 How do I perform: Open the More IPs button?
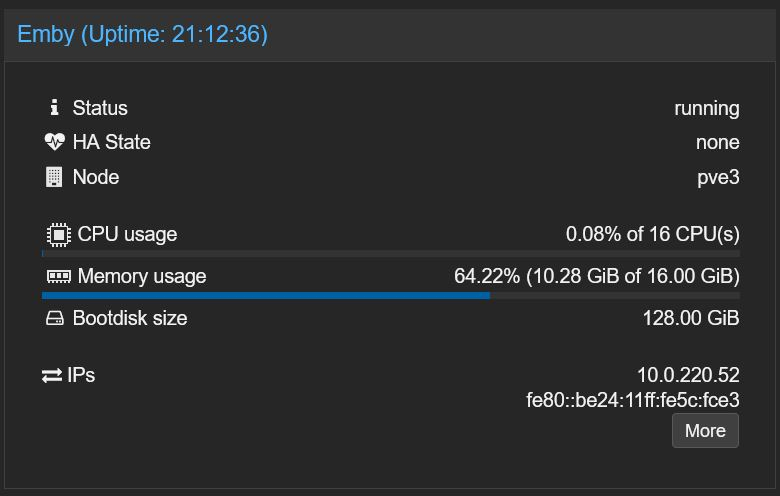click(x=705, y=431)
